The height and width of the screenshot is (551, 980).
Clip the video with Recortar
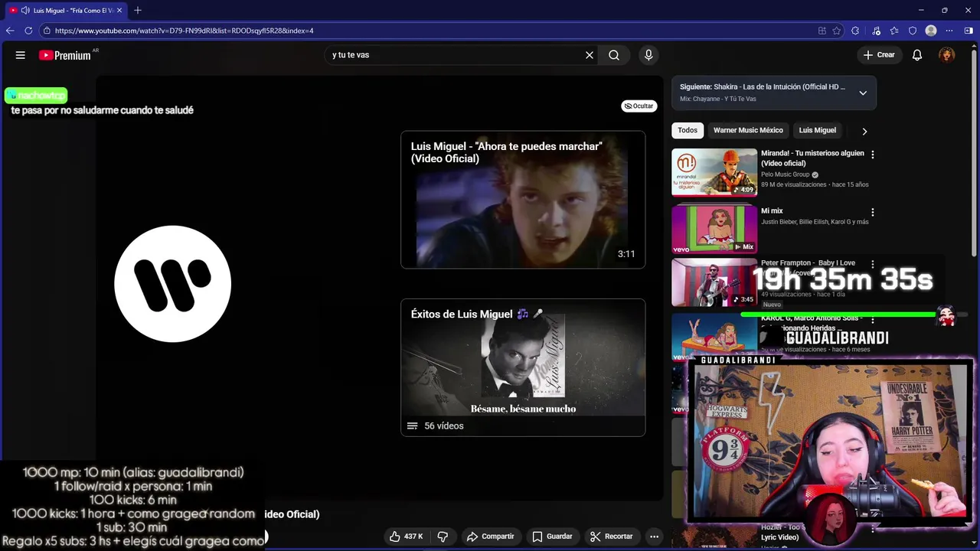click(x=611, y=536)
